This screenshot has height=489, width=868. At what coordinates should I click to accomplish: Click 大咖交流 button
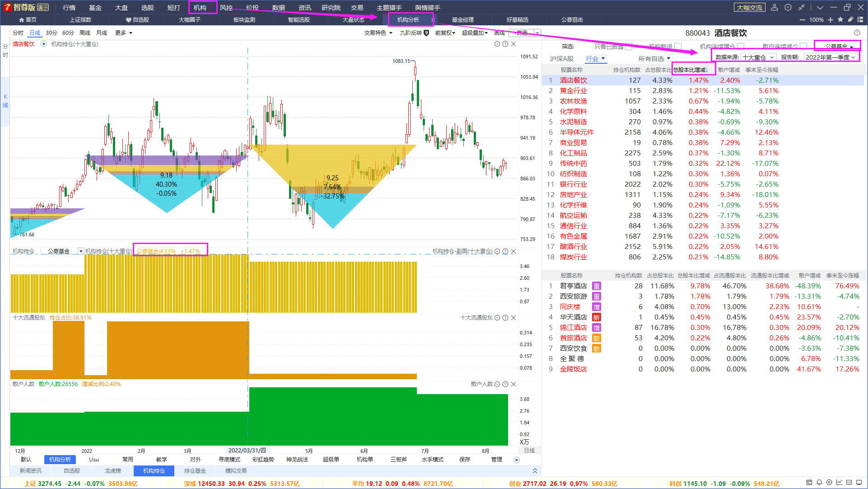tap(750, 8)
